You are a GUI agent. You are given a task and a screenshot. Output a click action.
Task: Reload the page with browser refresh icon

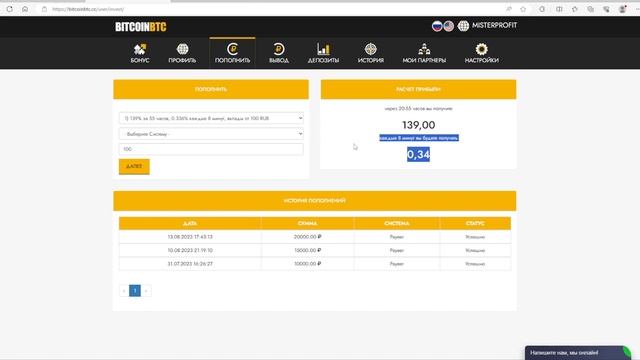tap(9, 9)
